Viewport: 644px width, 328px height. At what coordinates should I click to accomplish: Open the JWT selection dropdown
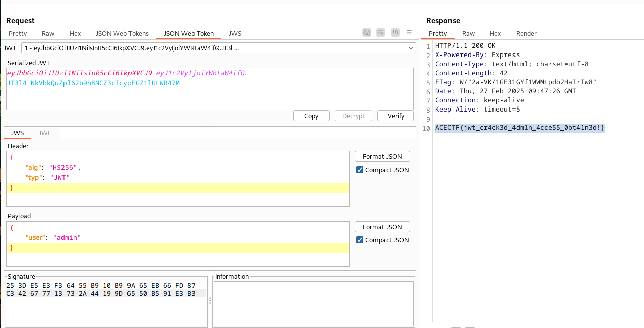(218, 48)
